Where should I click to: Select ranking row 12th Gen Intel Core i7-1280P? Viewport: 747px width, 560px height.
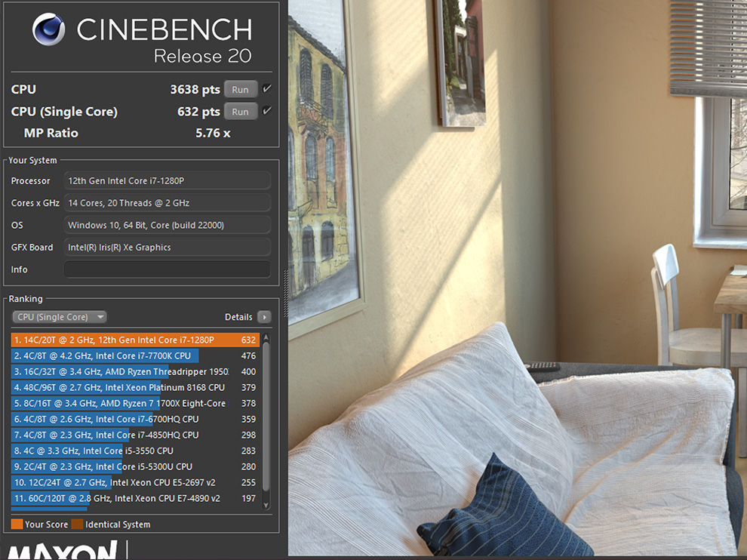pos(135,340)
